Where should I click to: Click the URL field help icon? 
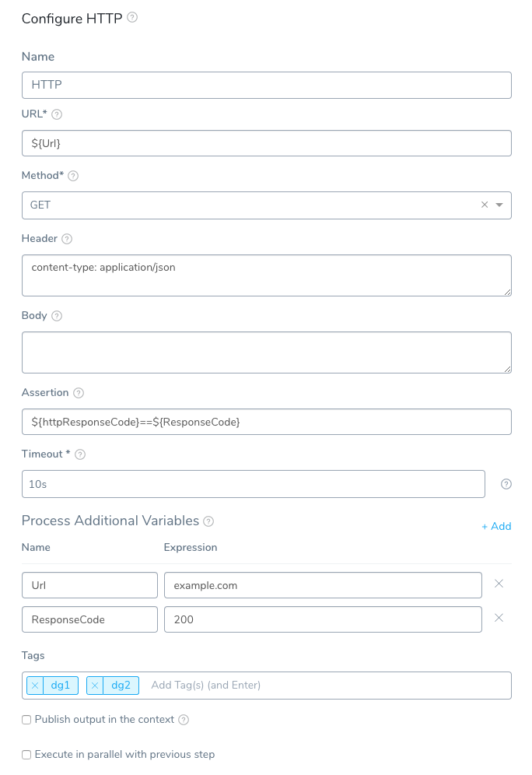(57, 114)
